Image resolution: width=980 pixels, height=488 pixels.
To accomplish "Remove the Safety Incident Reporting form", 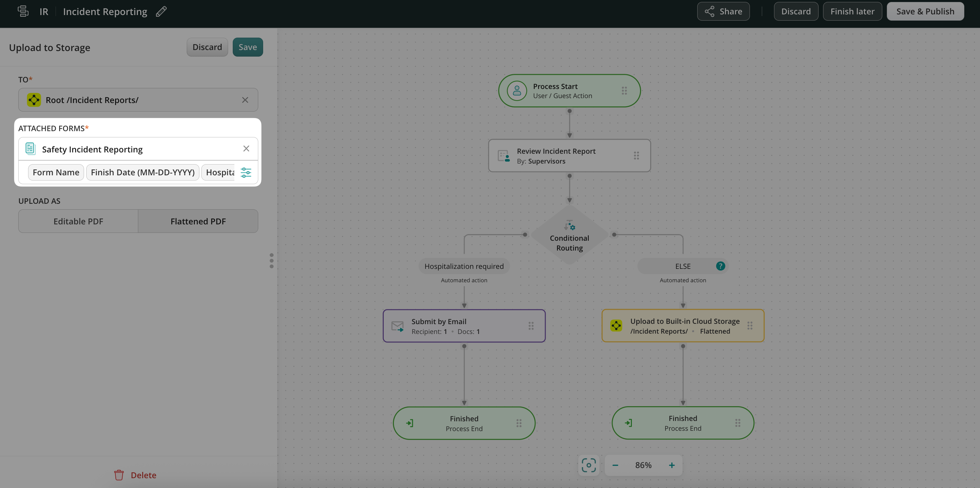I will (246, 148).
